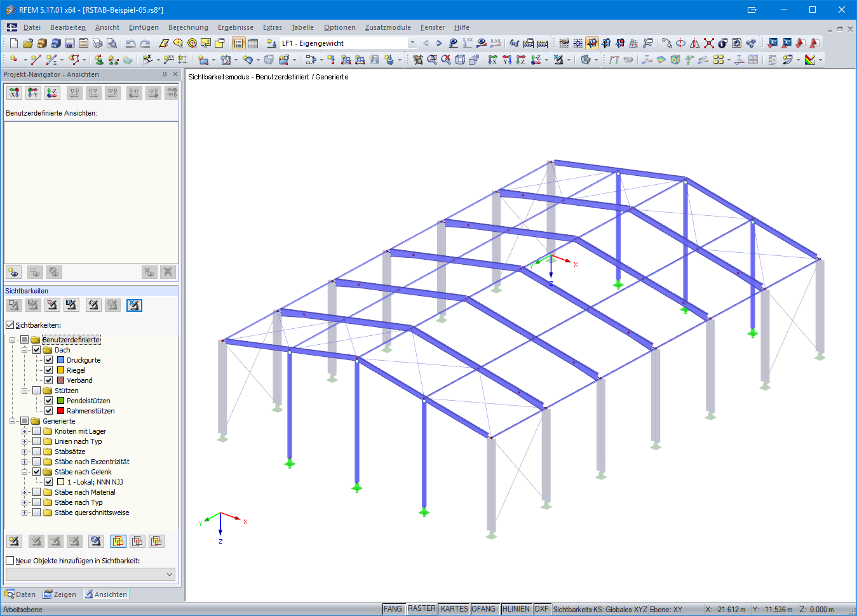Expand the Stabsätze node

pyautogui.click(x=24, y=452)
